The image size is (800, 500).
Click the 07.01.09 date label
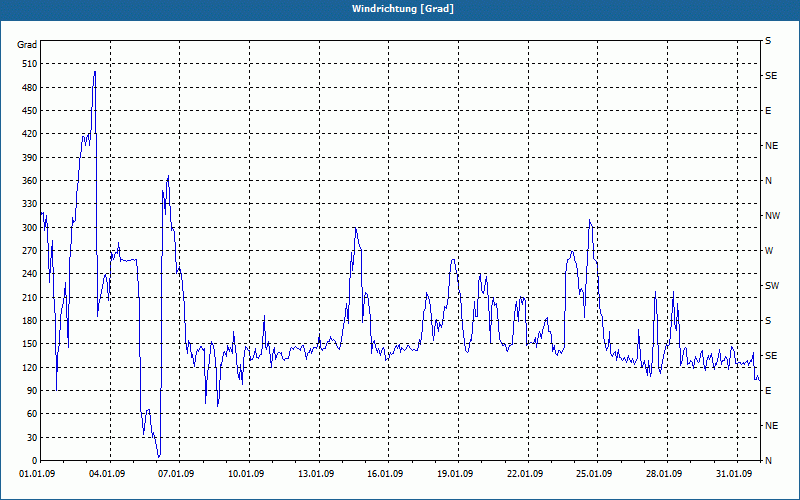pyautogui.click(x=176, y=474)
